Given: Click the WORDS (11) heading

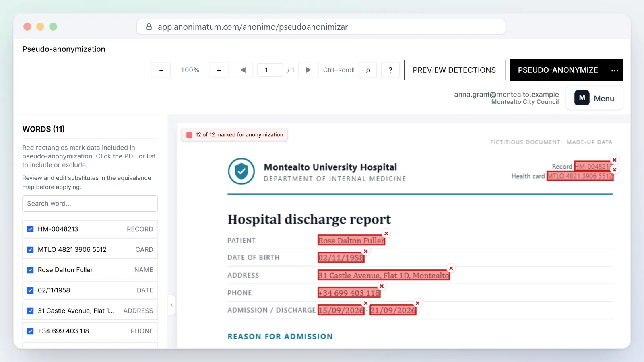Looking at the screenshot, I should tap(43, 129).
